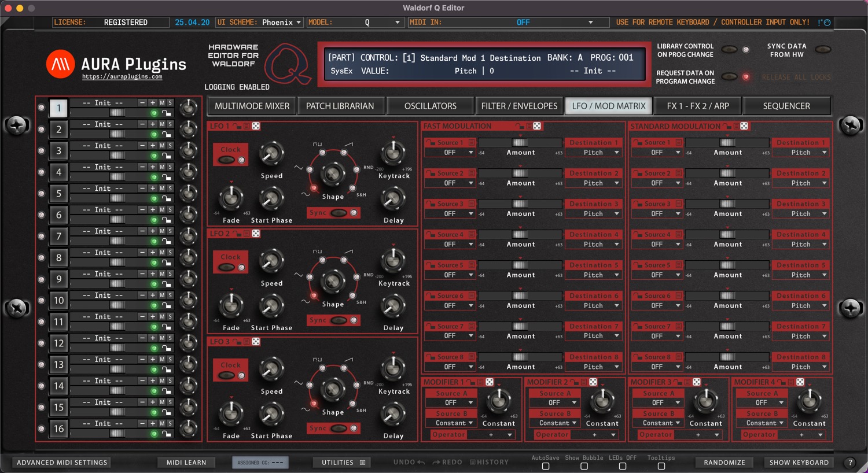
Task: Solo part 5 with its S button
Action: [x=170, y=189]
